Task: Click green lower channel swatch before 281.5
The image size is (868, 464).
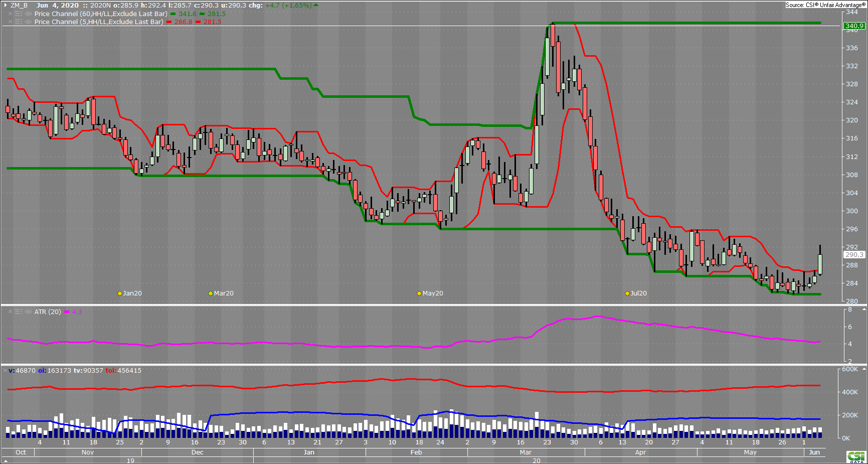Action: click(x=202, y=14)
